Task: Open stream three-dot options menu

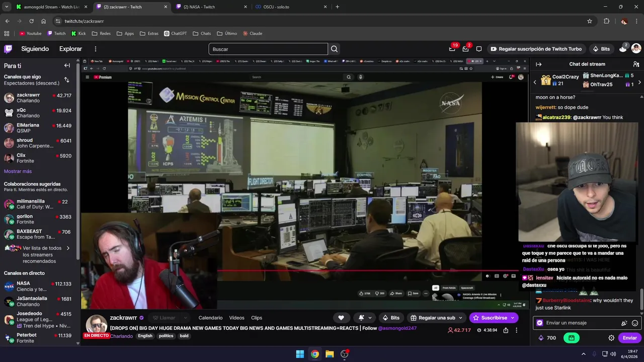Action: (x=516, y=330)
